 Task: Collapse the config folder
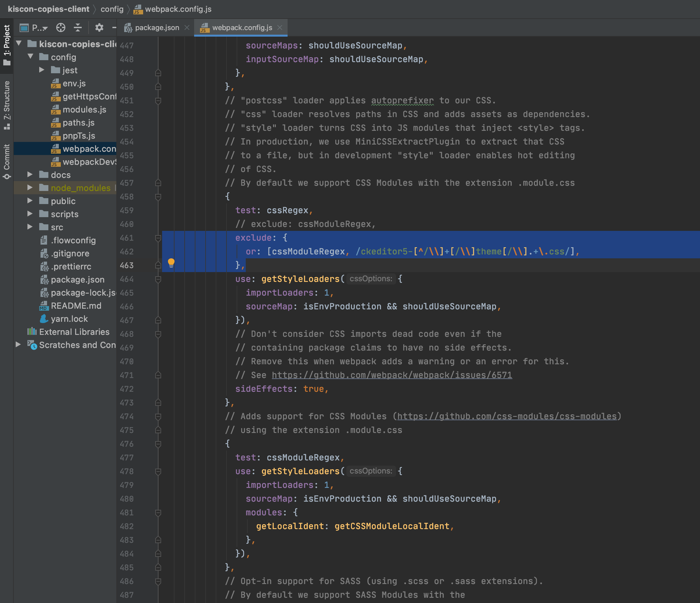pyautogui.click(x=30, y=57)
